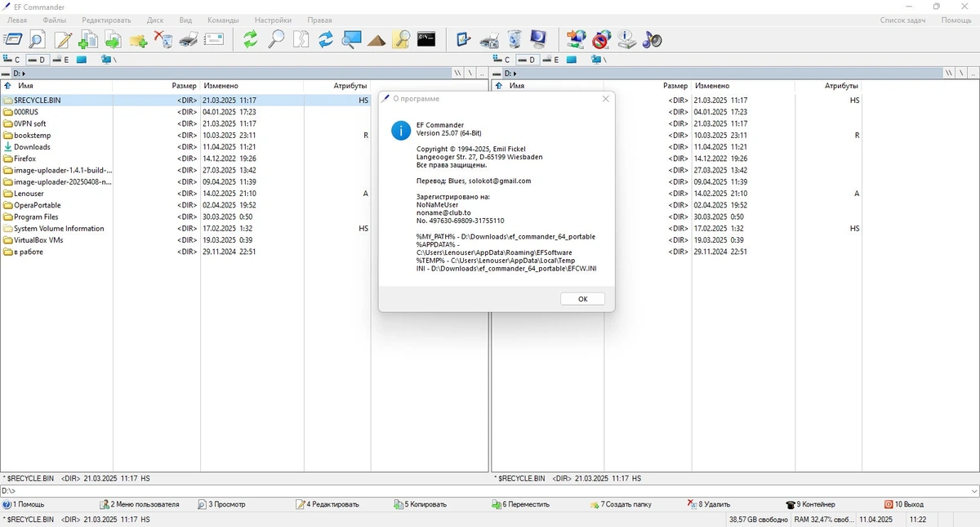Click the '9 Контейнер' function key button
The width and height of the screenshot is (980, 527).
pos(810,505)
